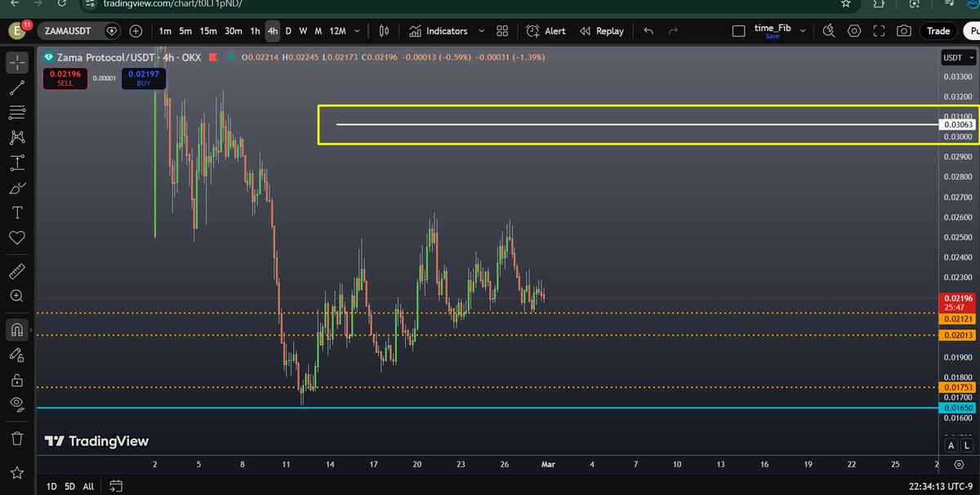
Task: Select the 1m timeframe
Action: tap(165, 31)
